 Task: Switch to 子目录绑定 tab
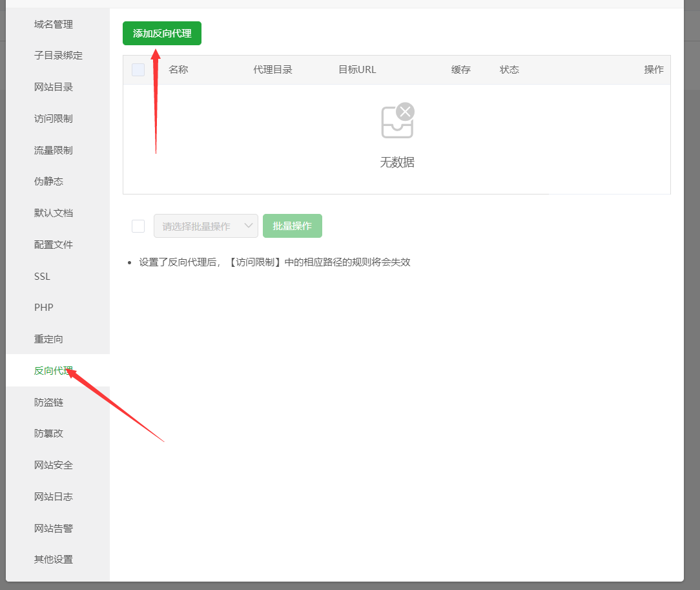click(58, 56)
